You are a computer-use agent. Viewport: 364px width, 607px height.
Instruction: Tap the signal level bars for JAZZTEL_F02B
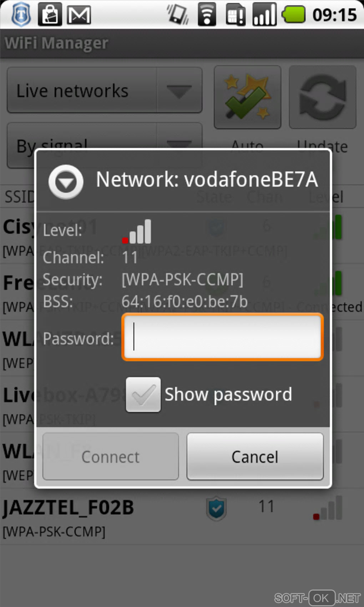(327, 508)
